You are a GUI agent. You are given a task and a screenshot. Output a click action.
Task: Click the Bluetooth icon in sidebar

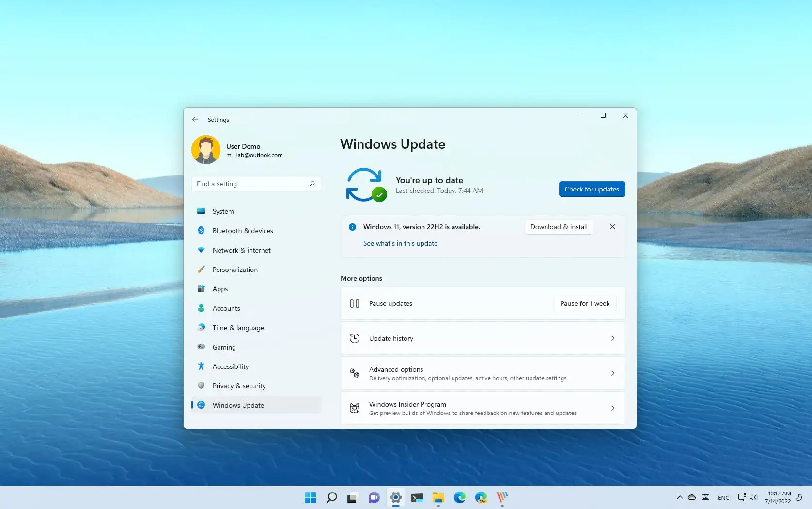click(201, 230)
